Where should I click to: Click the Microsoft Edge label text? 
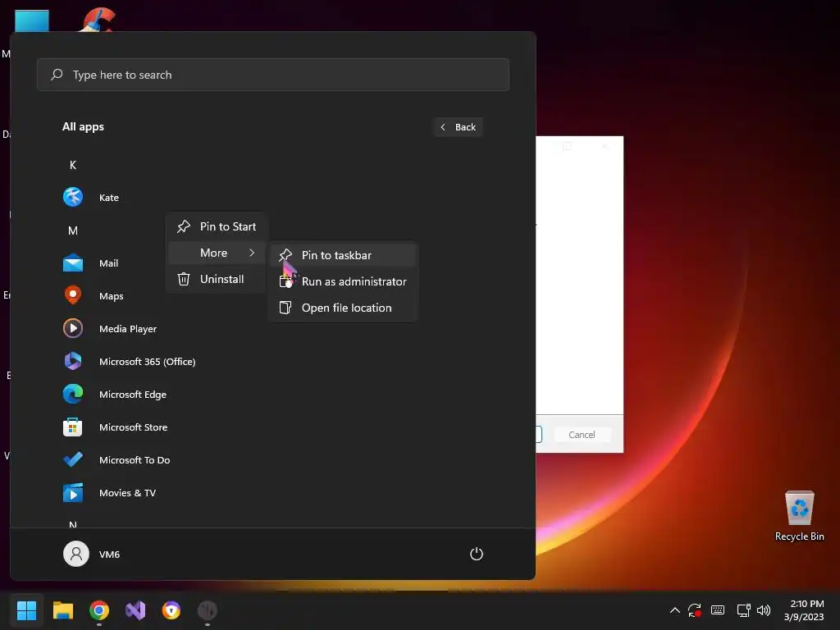133,395
